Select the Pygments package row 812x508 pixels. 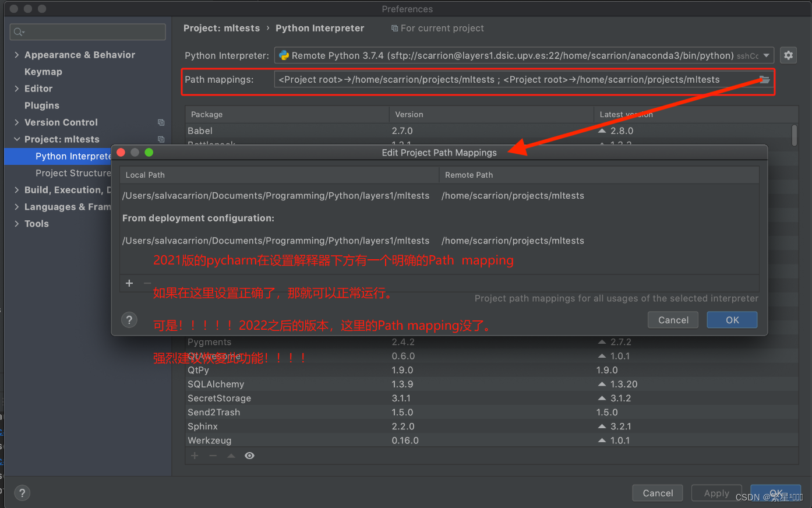point(492,343)
